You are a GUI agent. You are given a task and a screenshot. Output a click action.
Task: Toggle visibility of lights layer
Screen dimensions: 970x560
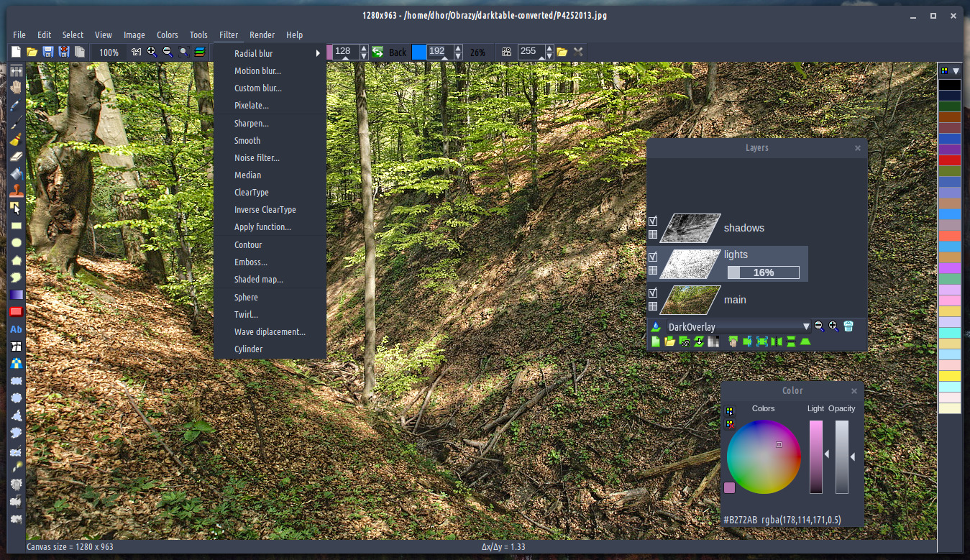point(653,257)
